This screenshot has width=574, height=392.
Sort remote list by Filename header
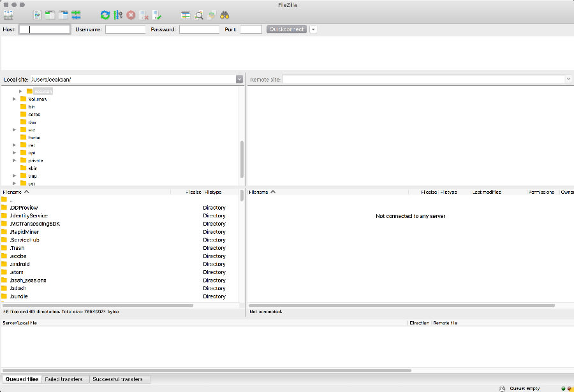(328, 192)
